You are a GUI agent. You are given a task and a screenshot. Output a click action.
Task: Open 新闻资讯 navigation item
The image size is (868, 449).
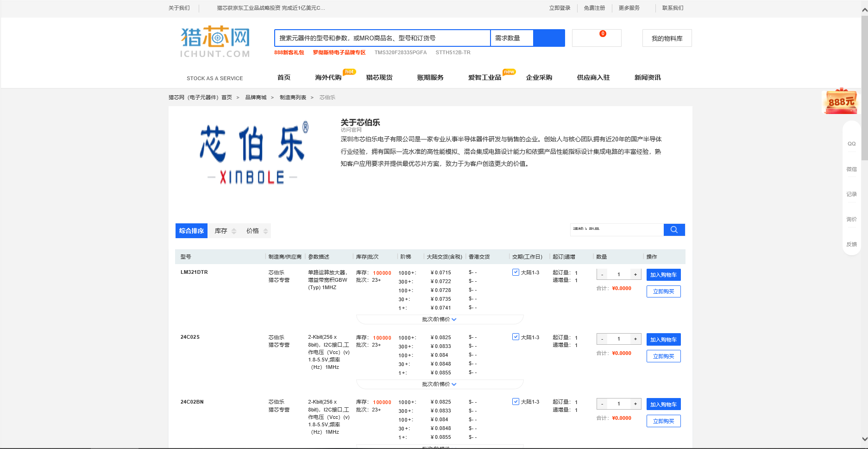pyautogui.click(x=648, y=77)
